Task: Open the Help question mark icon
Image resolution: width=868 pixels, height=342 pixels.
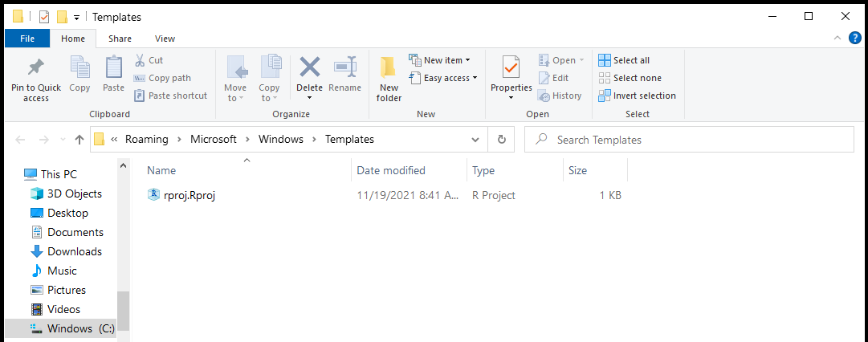Action: 854,39
